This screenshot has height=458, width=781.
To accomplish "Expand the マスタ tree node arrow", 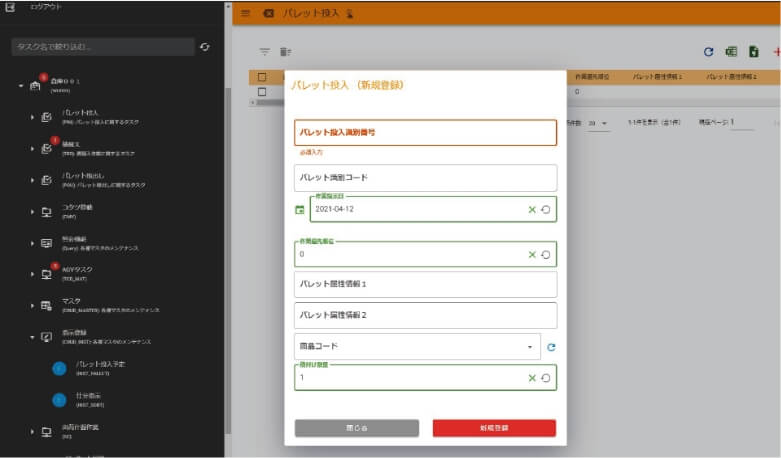I will pos(32,306).
